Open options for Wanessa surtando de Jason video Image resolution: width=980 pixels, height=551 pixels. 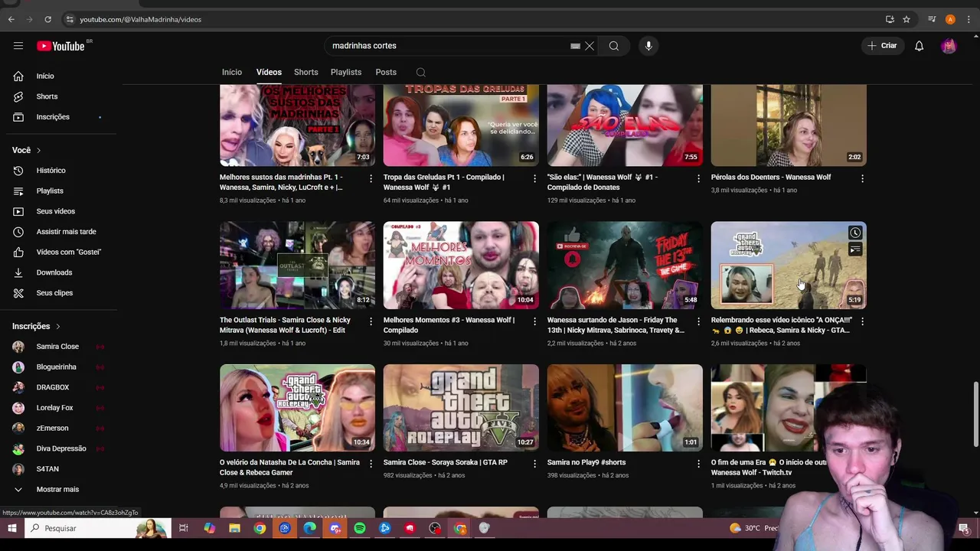click(698, 321)
